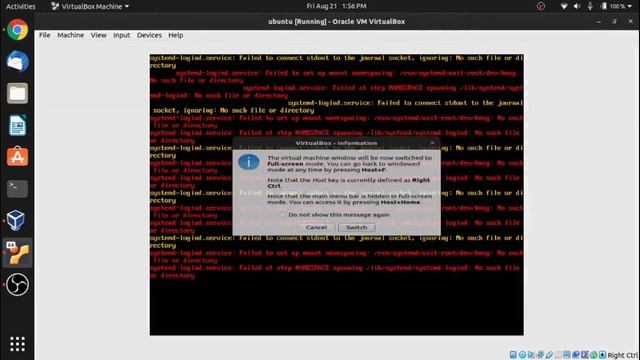Screen dimensions: 640x360
Task: Open VirtualBox Manager cube icon in dock
Action: (17, 220)
